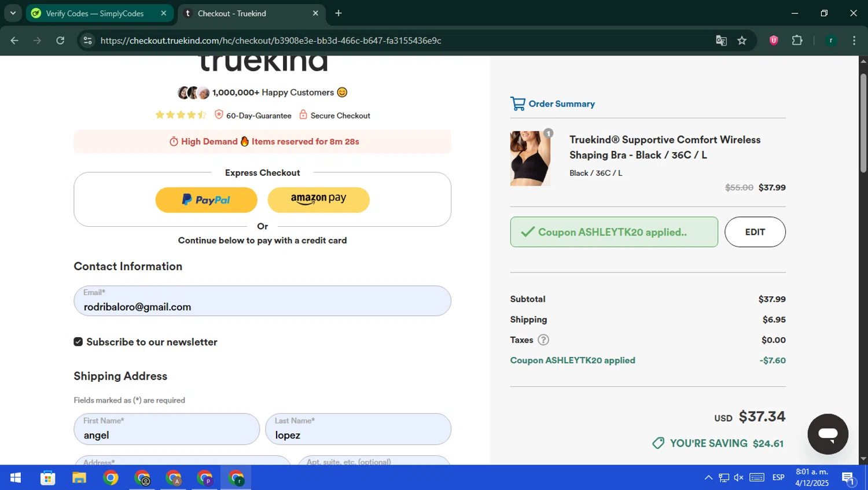The width and height of the screenshot is (868, 490).
Task: Open the Chrome profile avatar
Action: 831,40
